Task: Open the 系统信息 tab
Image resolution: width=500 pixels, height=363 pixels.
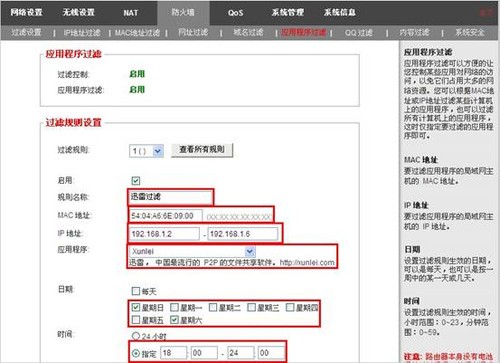Action: point(340,12)
